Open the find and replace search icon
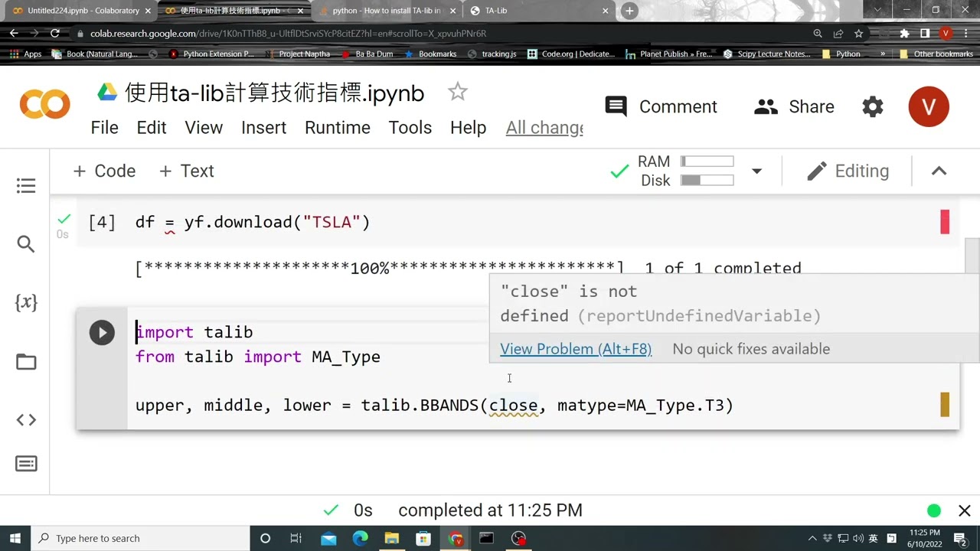The image size is (980, 551). [x=26, y=244]
